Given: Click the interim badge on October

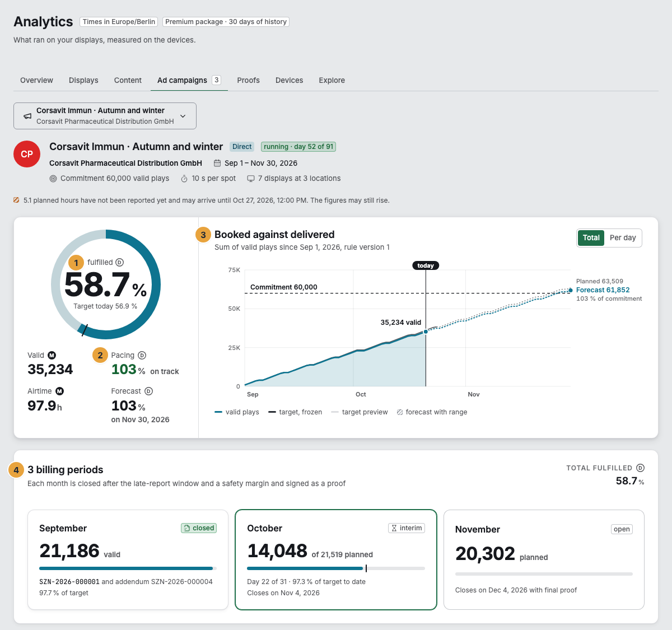Looking at the screenshot, I should 407,528.
